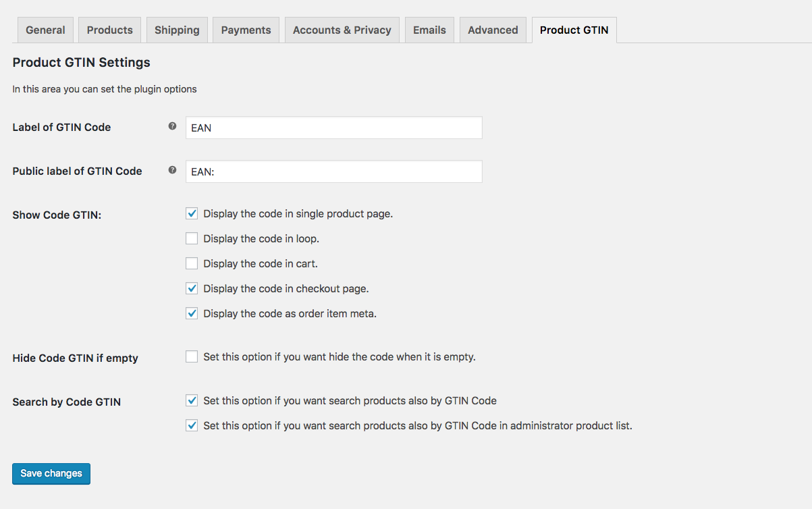The image size is (812, 509).
Task: Click the Label of GTIN Code text field
Action: [333, 128]
